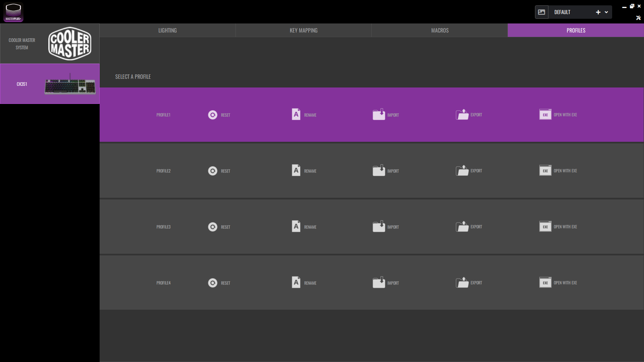
Task: Open the MasterPlus+ logo at top-left
Action: pos(13,12)
